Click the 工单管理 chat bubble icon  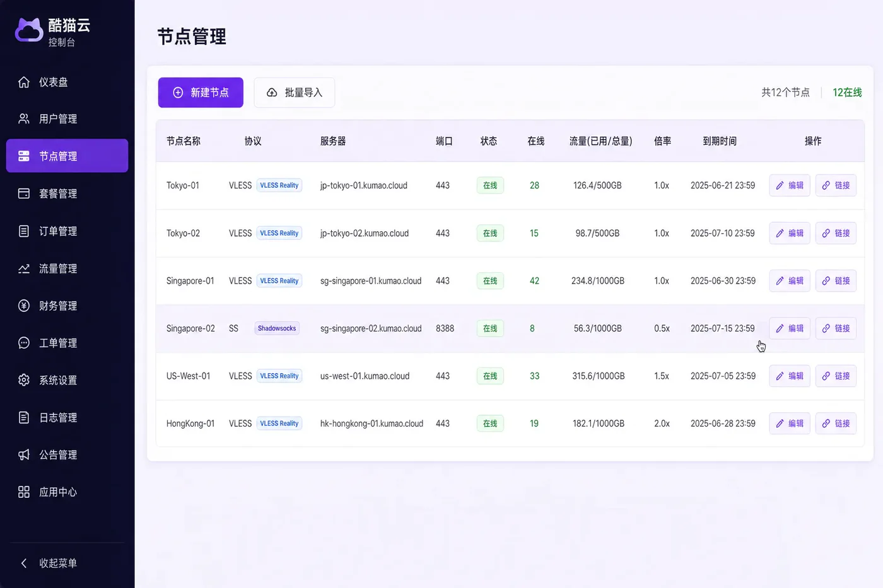coord(24,343)
